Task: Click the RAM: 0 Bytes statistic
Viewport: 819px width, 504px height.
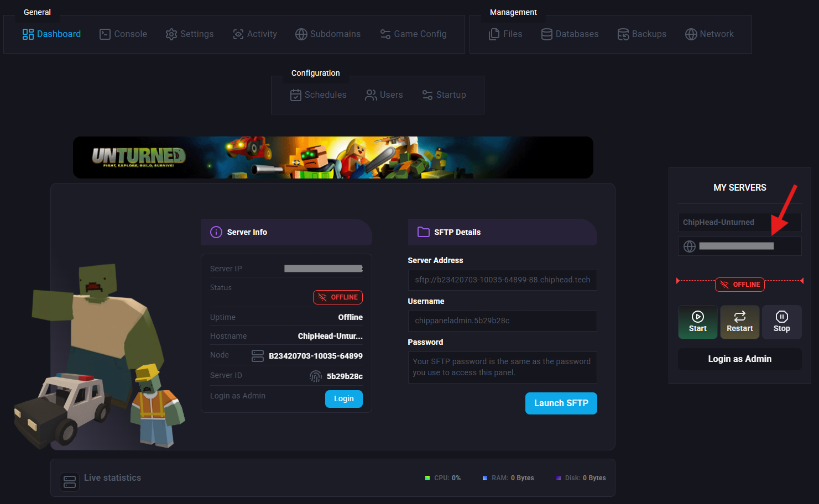Action: pos(508,478)
